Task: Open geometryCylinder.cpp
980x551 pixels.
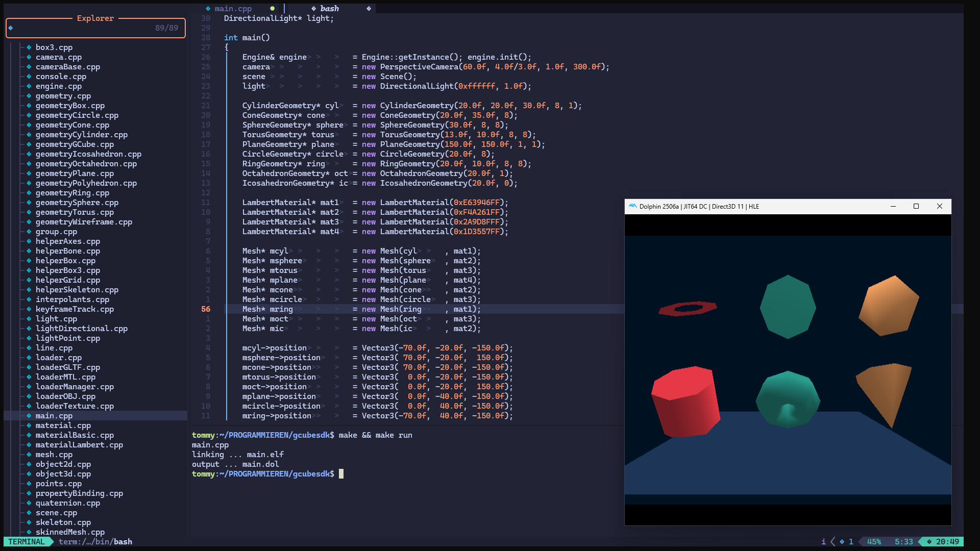Action: (82, 135)
